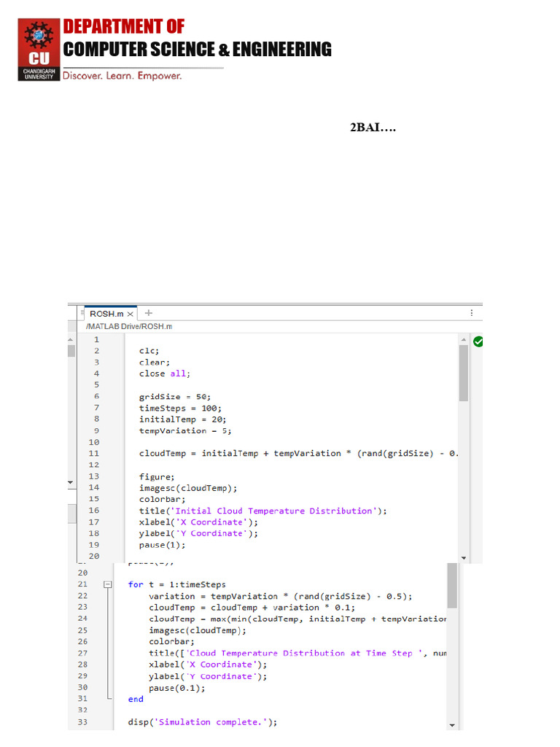Viewport: 560px width, 747px height.
Task: Click the lower editor's vertical scrollbar thumb
Action: (452, 586)
